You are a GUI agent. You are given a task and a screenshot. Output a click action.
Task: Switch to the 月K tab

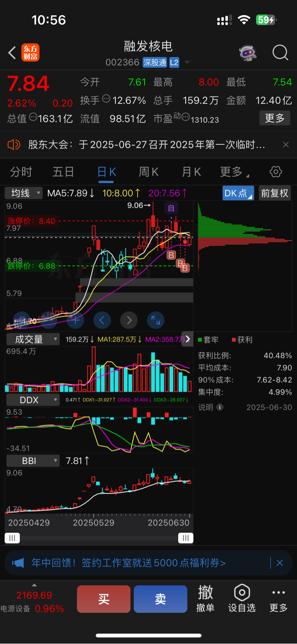(x=191, y=172)
